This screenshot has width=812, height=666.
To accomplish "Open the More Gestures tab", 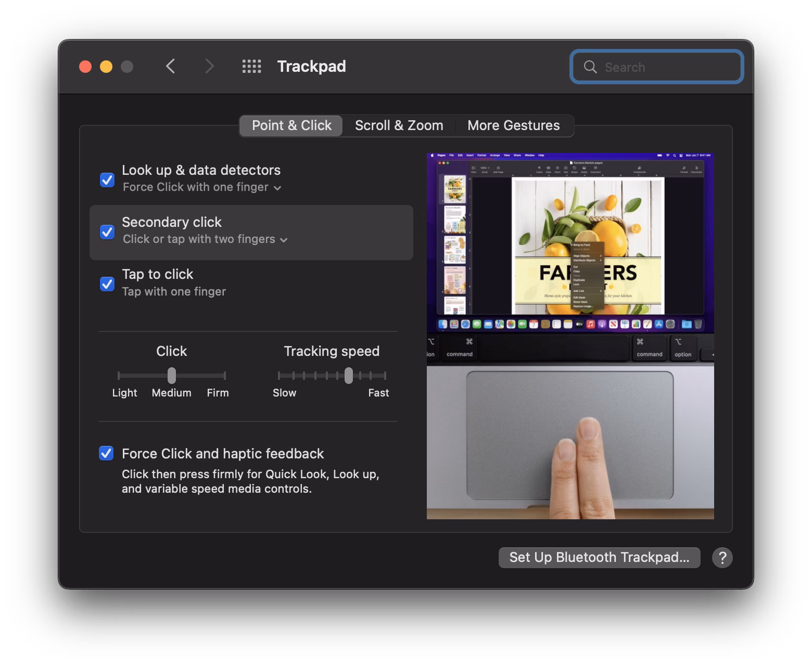I will pyautogui.click(x=513, y=126).
